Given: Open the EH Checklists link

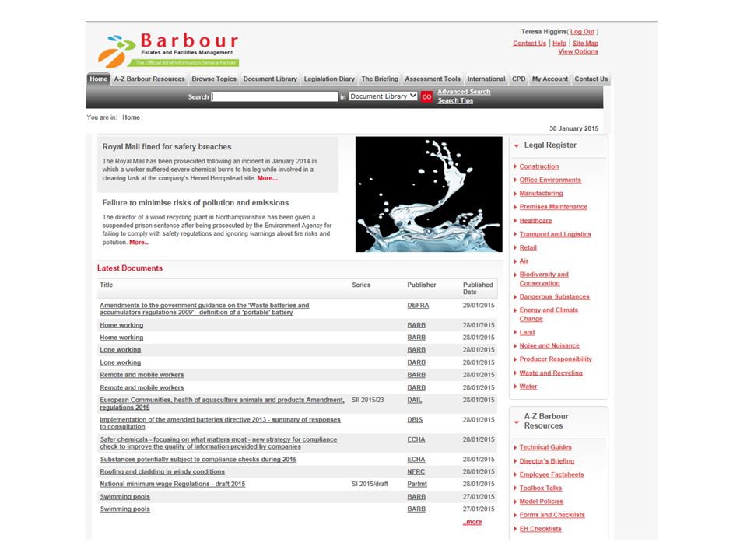Looking at the screenshot, I should [540, 529].
